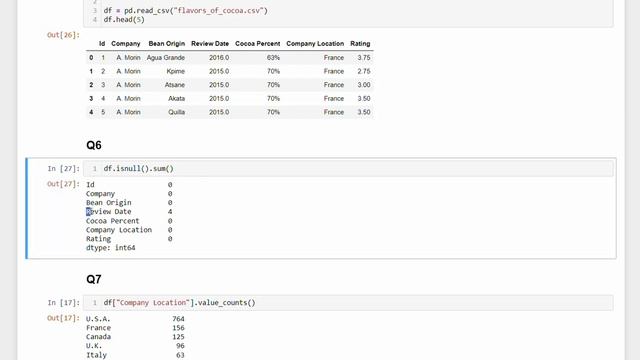
Task: Click the 3.00 rating cell
Action: pyautogui.click(x=364, y=85)
